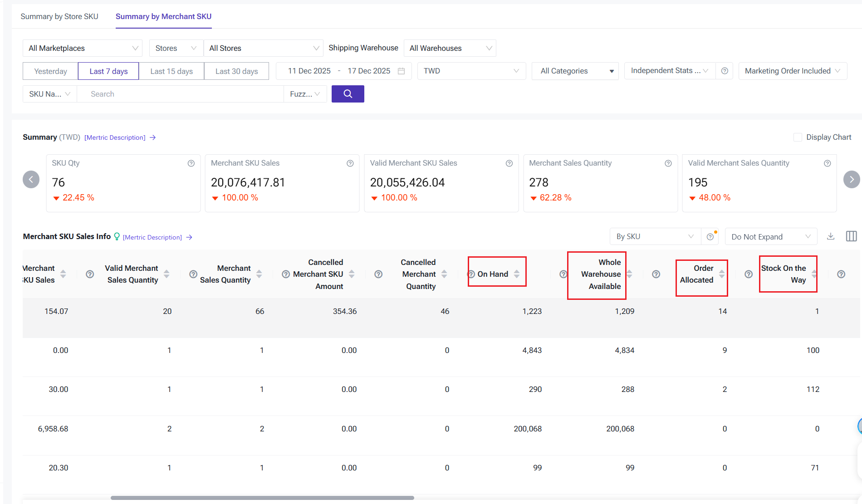The image size is (862, 504).
Task: Open the column settings icon
Action: tap(851, 236)
